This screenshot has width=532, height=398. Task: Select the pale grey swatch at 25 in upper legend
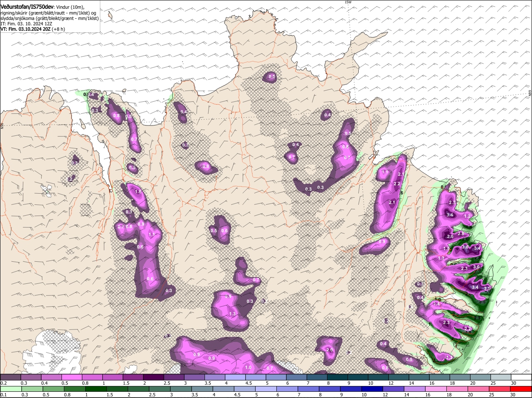pos(500,377)
